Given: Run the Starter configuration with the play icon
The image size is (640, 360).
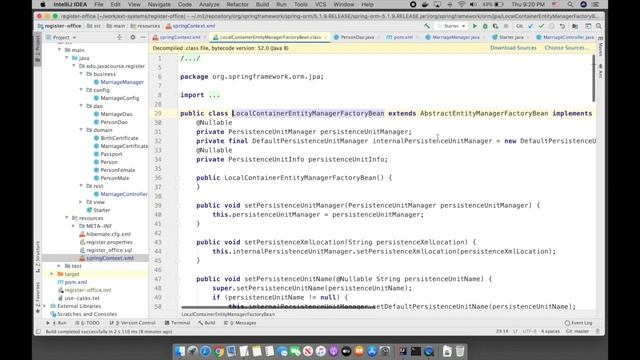Looking at the screenshot, I should 475,26.
